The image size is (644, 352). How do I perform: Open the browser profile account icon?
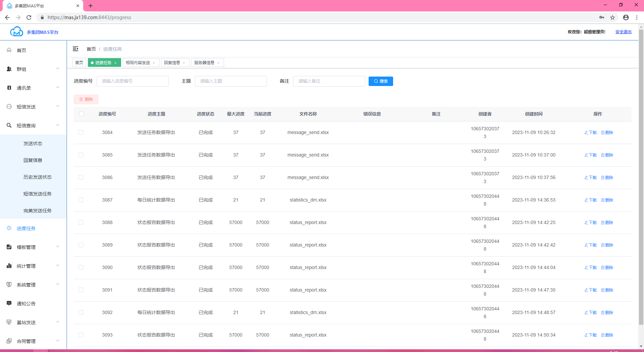[x=626, y=17]
